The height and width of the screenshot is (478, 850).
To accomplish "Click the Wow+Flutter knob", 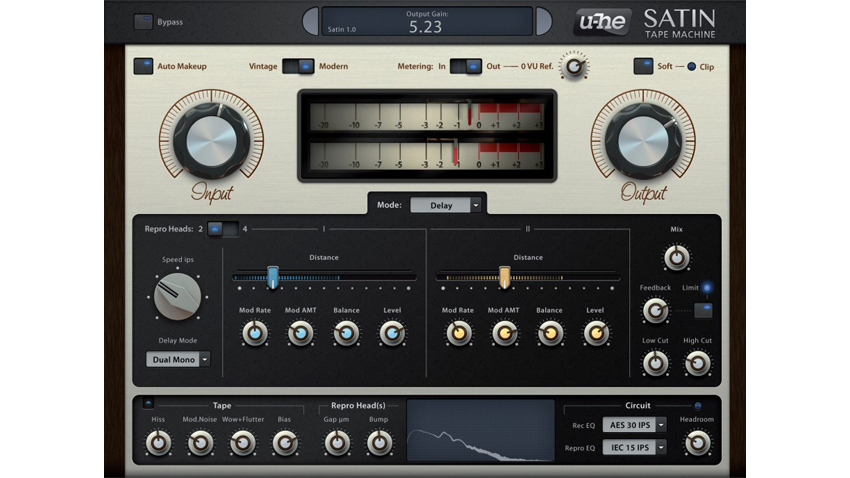I will 243,443.
